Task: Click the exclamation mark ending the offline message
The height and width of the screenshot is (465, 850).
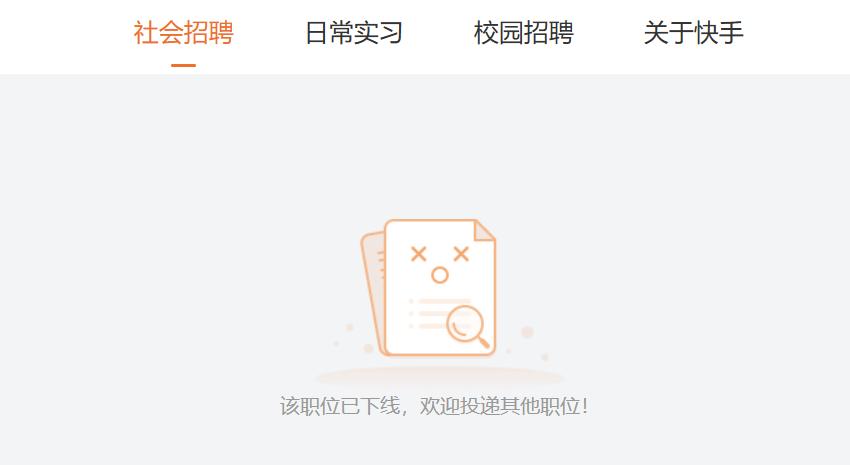Action: (585, 406)
